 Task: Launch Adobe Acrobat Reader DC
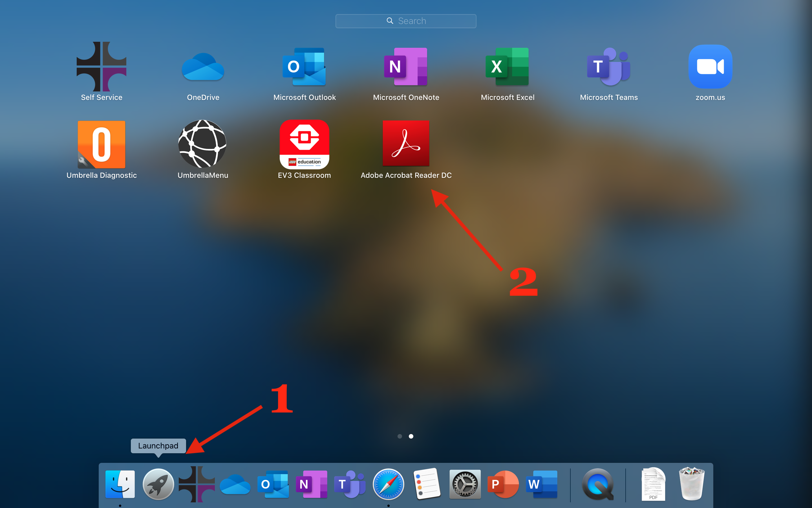click(x=406, y=143)
